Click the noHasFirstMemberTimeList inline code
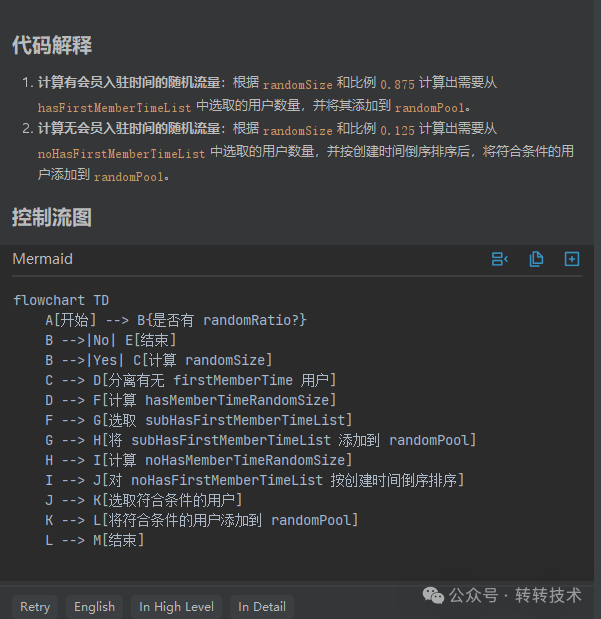This screenshot has height=619, width=601. pyautogui.click(x=122, y=154)
